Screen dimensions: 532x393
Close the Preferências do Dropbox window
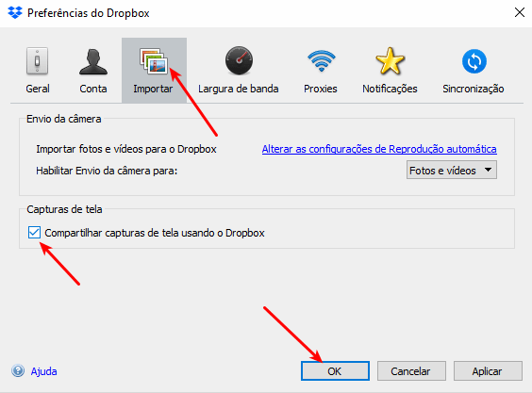pos(520,13)
